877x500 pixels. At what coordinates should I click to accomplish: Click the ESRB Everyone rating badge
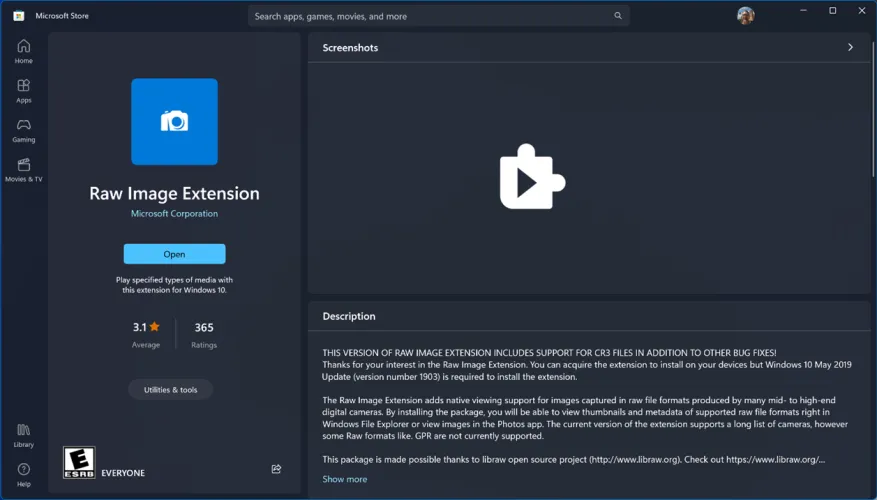[x=78, y=462]
